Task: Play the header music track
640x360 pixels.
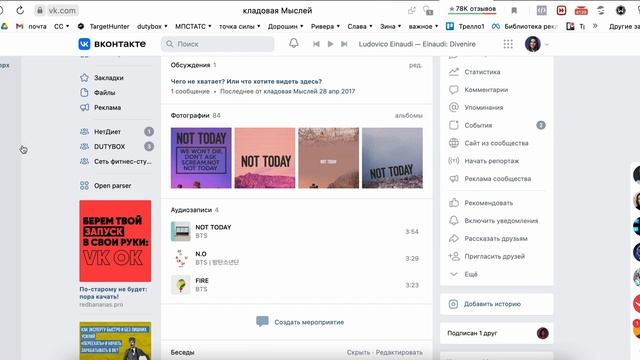Action: (330, 44)
